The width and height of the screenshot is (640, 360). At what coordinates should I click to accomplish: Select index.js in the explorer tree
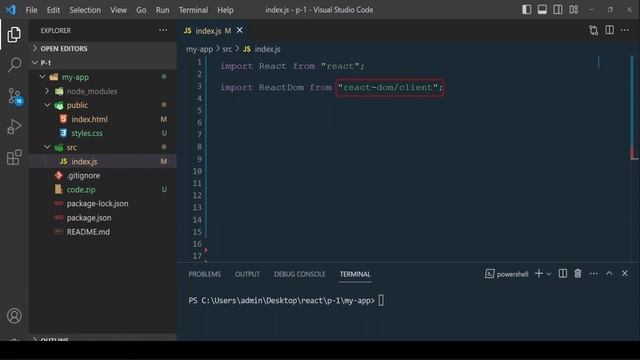pos(103,161)
